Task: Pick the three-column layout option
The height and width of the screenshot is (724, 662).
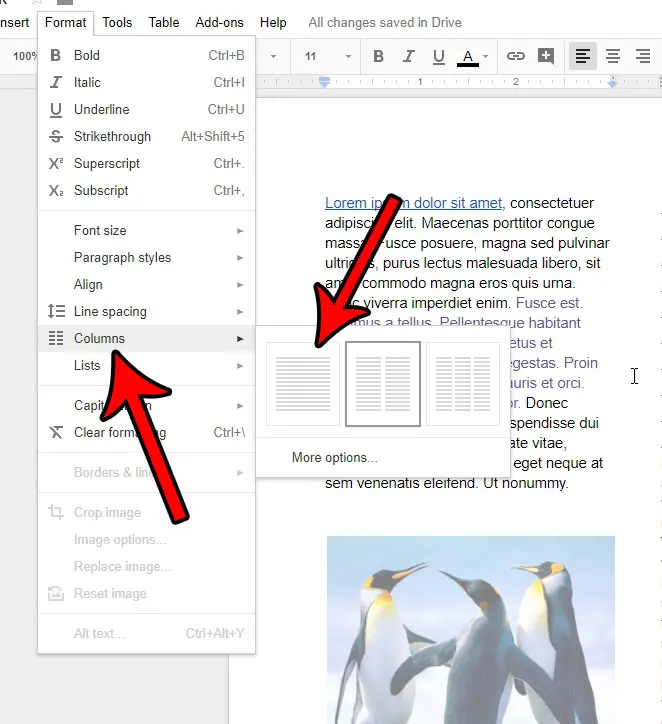Action: point(463,383)
